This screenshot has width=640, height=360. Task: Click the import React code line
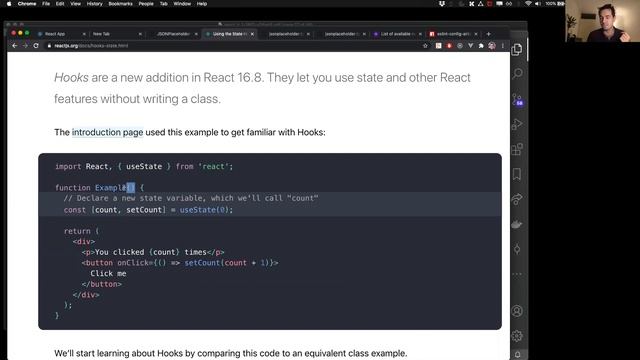(x=144, y=167)
